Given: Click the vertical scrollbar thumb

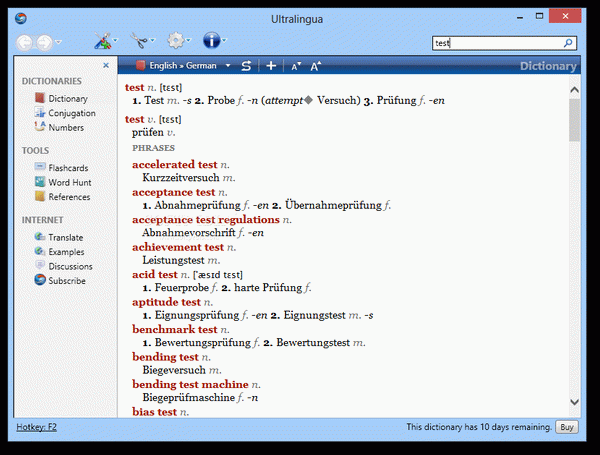Looking at the screenshot, I should [574, 120].
